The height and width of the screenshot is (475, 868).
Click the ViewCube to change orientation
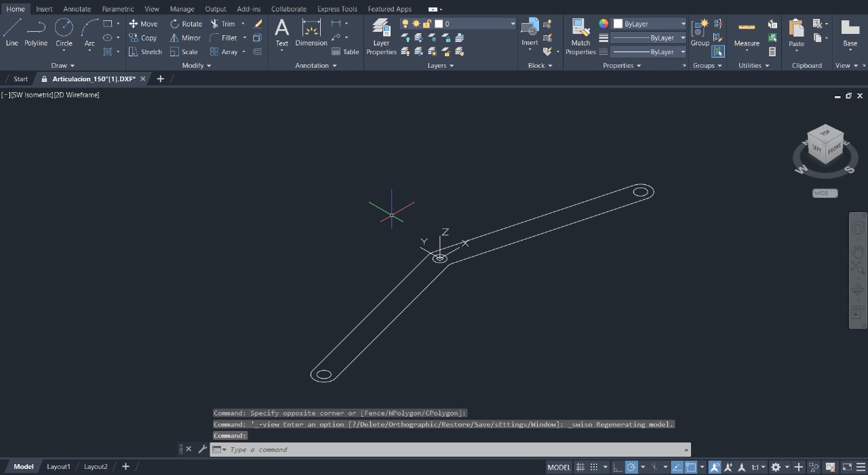[825, 144]
